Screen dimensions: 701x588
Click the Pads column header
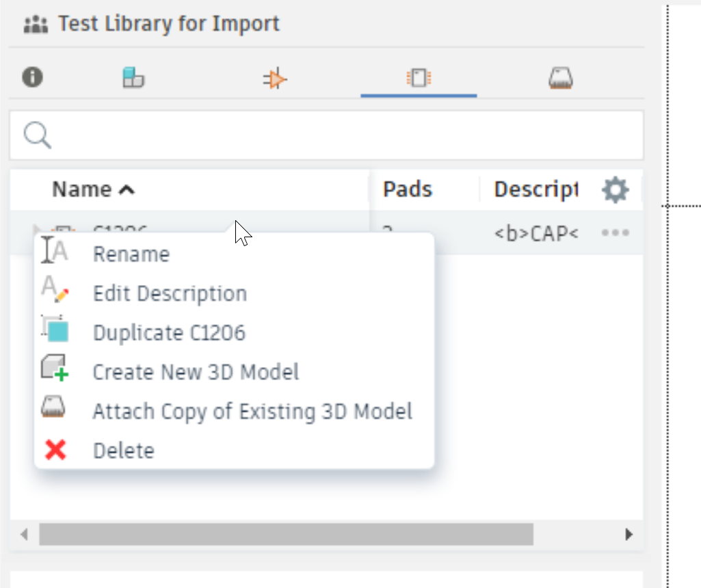[x=408, y=189]
